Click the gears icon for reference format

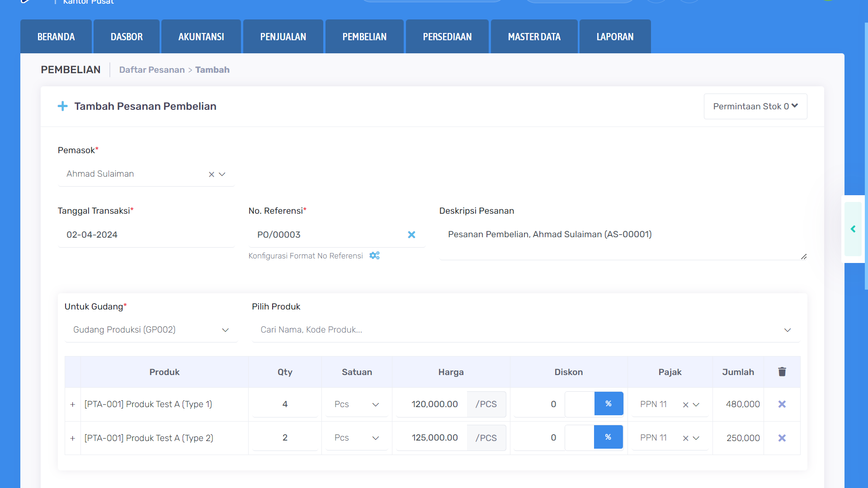pos(374,255)
